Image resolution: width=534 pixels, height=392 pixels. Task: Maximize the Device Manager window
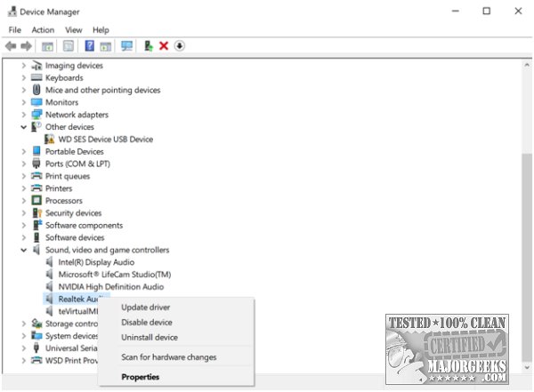point(486,11)
